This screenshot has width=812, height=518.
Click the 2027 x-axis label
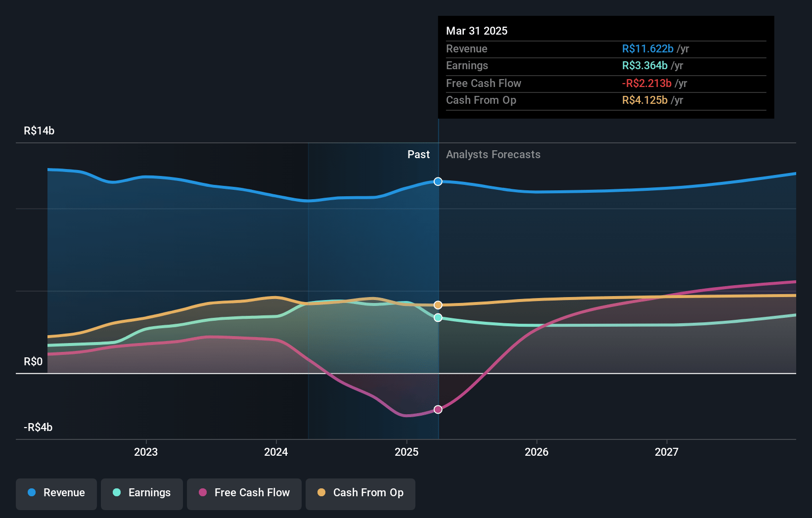(667, 452)
